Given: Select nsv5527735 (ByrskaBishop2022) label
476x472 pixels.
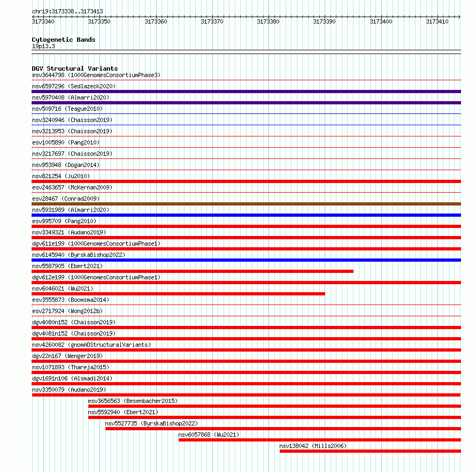Looking at the screenshot, I should click(151, 423).
